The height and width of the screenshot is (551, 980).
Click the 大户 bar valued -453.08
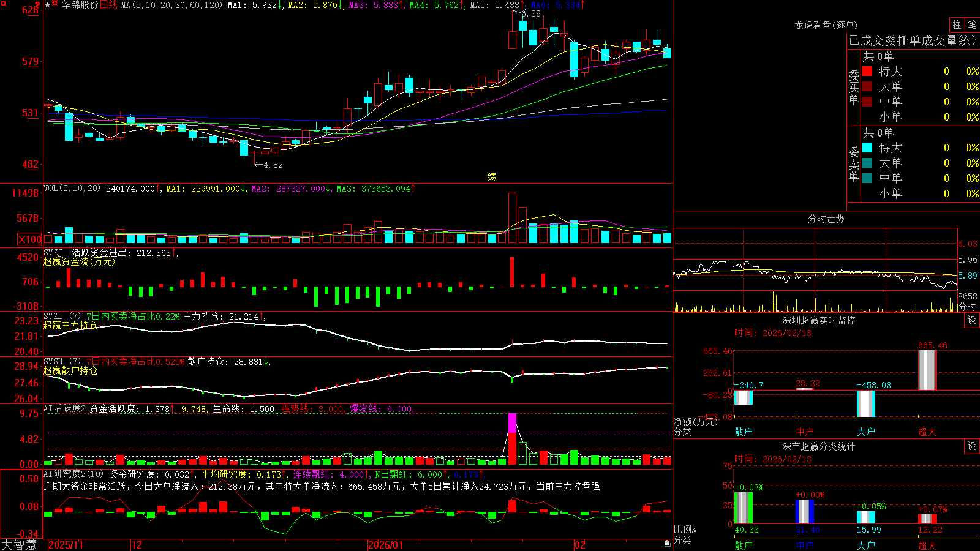coord(866,403)
